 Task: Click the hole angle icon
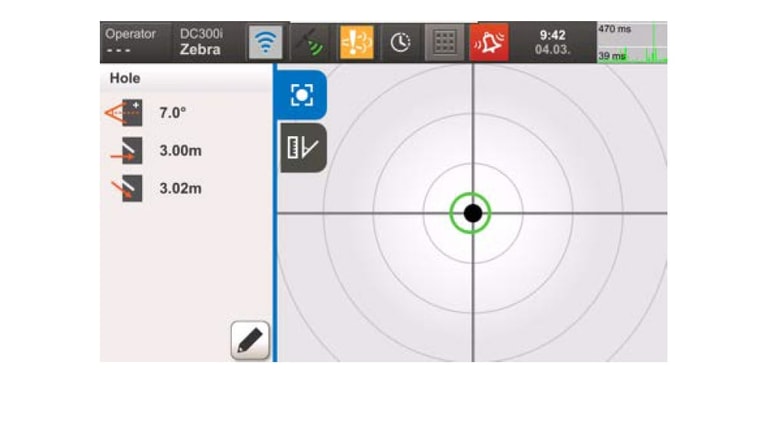click(125, 113)
